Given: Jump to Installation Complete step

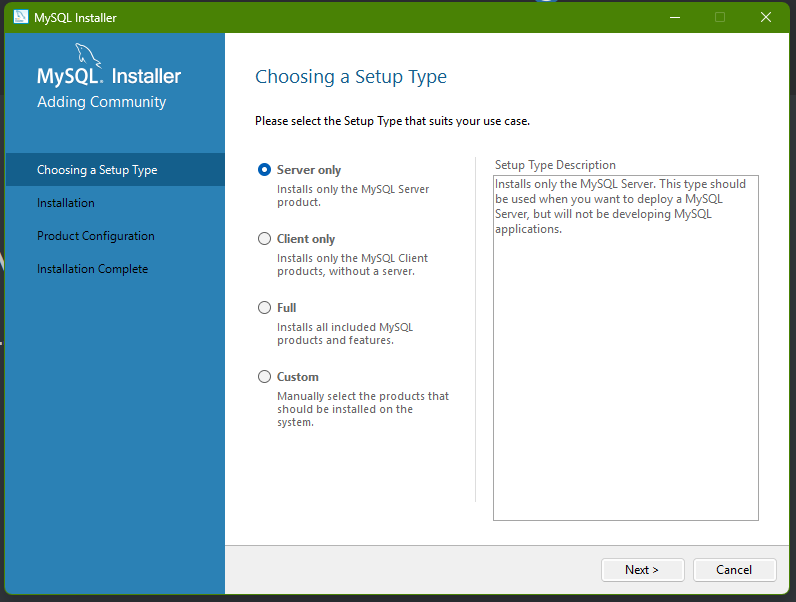Looking at the screenshot, I should [x=92, y=269].
